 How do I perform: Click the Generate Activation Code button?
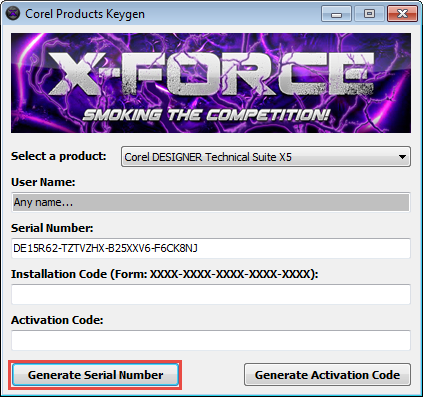coord(327,375)
